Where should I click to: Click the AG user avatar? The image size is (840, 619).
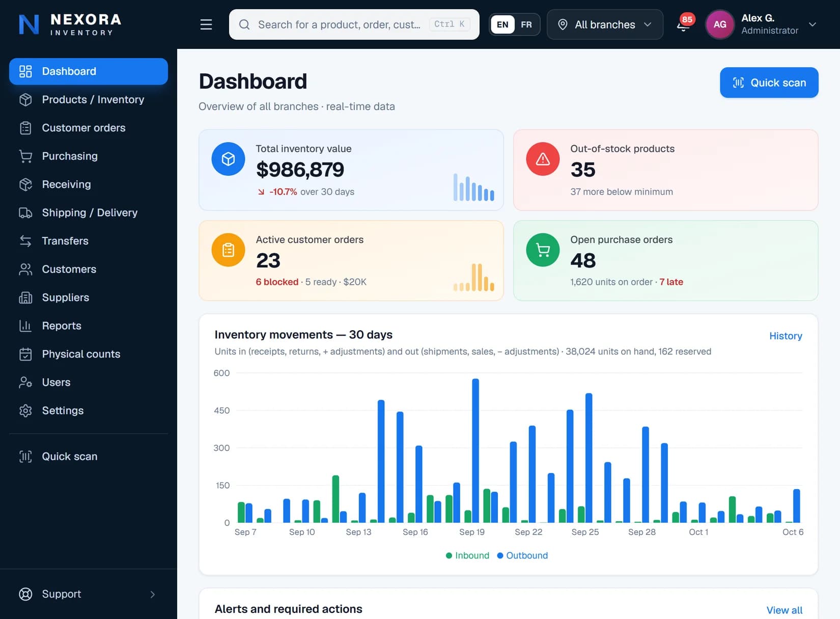coord(720,24)
